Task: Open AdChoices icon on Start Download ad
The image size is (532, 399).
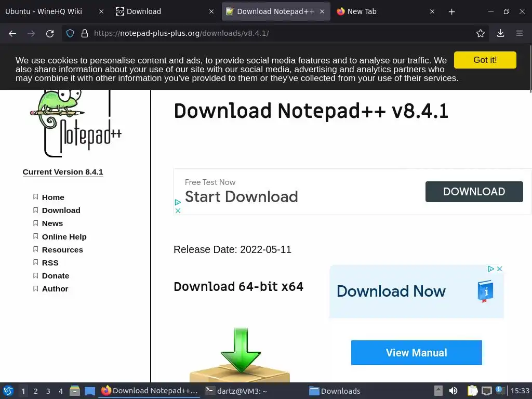Action: tap(178, 203)
